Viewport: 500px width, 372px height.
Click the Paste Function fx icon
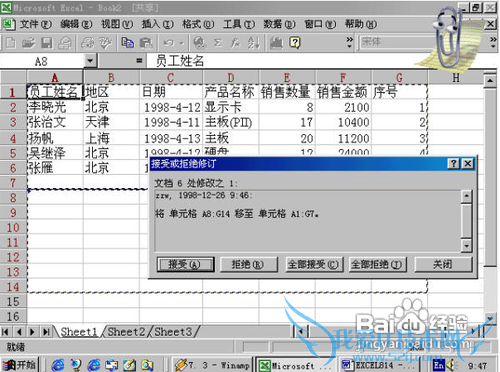(x=235, y=43)
